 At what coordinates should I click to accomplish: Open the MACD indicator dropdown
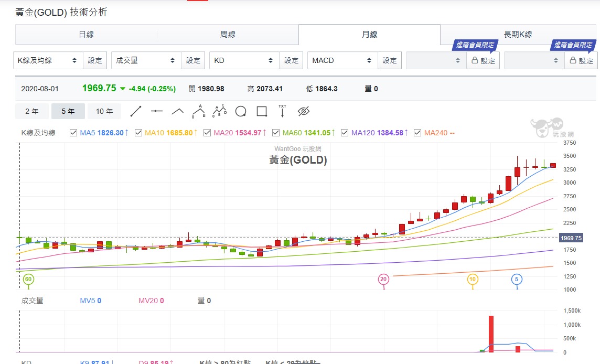point(342,60)
